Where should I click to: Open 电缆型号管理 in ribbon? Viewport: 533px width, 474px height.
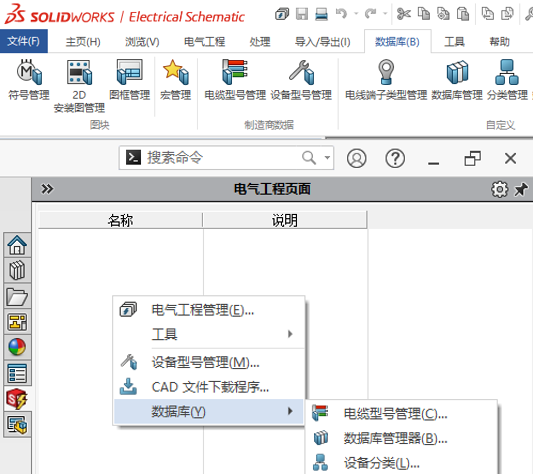pos(235,81)
